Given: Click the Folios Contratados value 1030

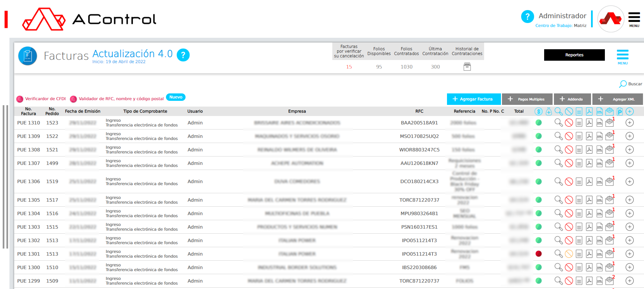Looking at the screenshot, I should pos(407,67).
